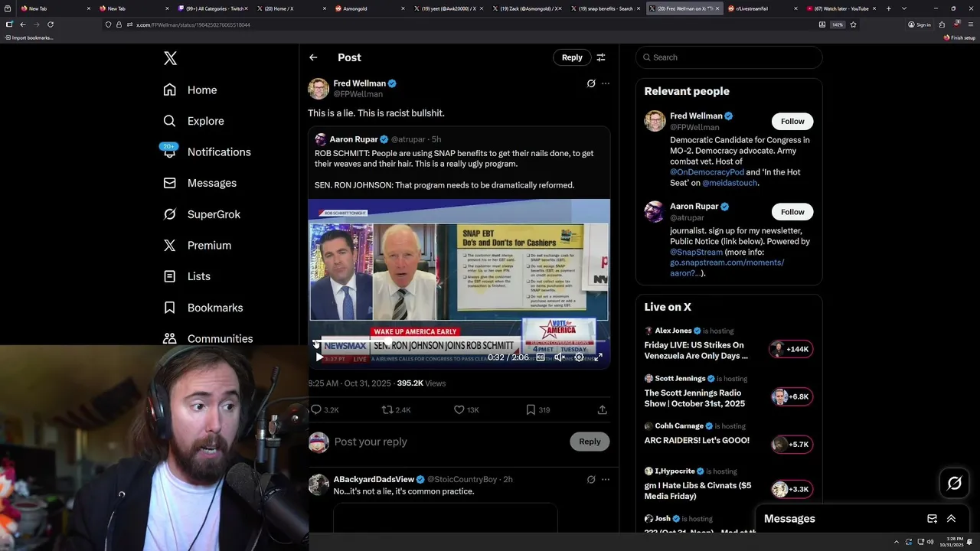The height and width of the screenshot is (551, 980).
Task: Open Bookmarks in the sidebar
Action: click(x=203, y=308)
